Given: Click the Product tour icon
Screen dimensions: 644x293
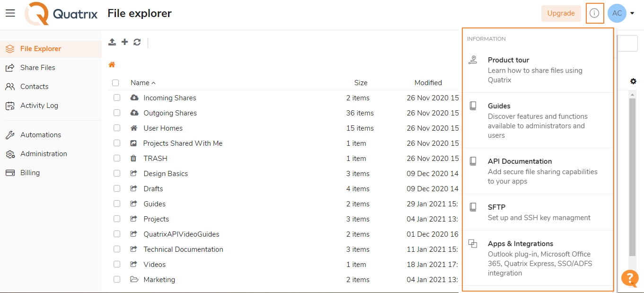Looking at the screenshot, I should coord(473,60).
